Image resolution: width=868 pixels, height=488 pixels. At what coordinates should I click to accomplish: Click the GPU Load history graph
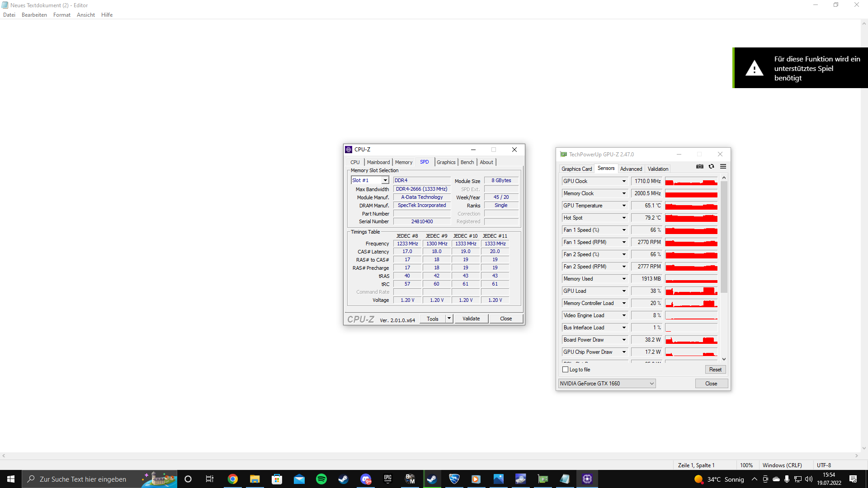click(691, 291)
